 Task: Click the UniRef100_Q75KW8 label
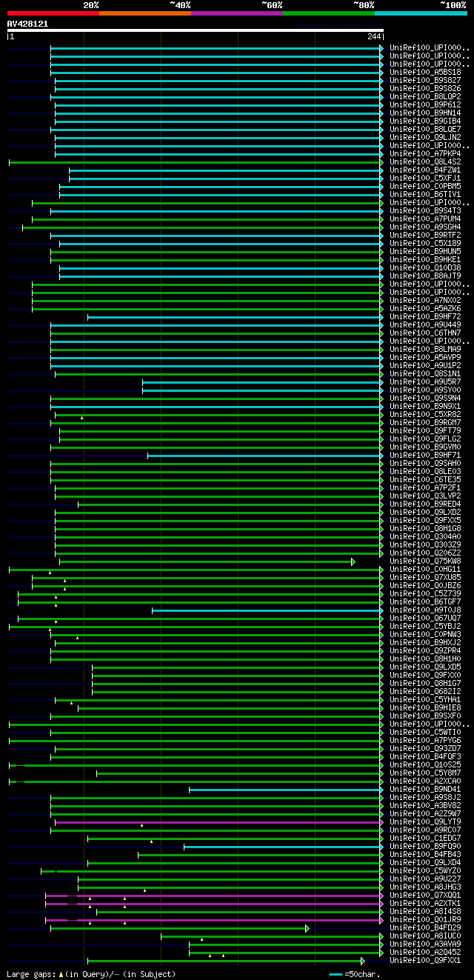[x=426, y=561]
